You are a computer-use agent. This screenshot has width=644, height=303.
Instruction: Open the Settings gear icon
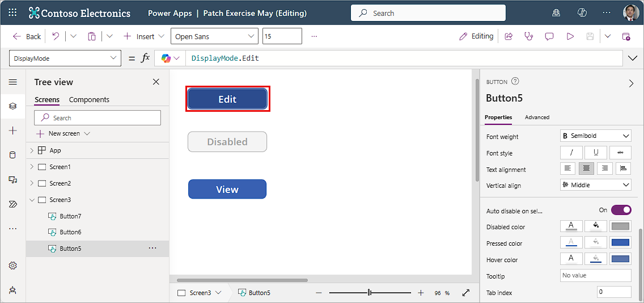pos(12,266)
